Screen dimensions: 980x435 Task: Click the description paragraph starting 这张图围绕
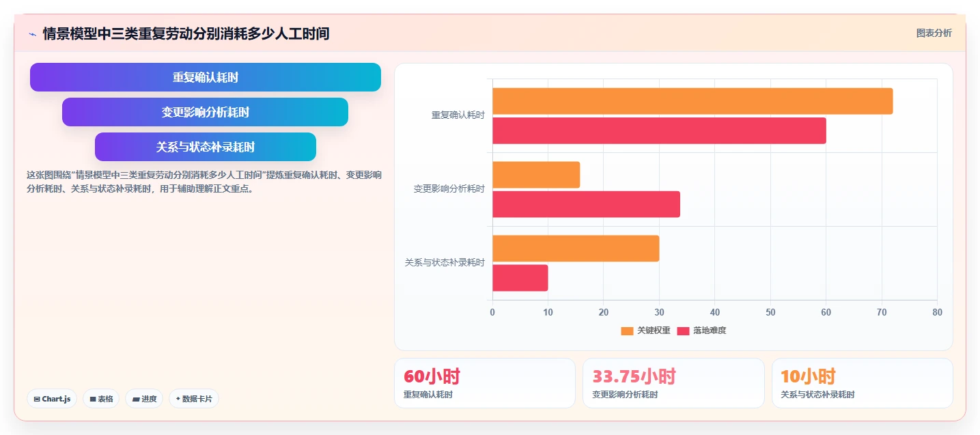[x=204, y=182]
